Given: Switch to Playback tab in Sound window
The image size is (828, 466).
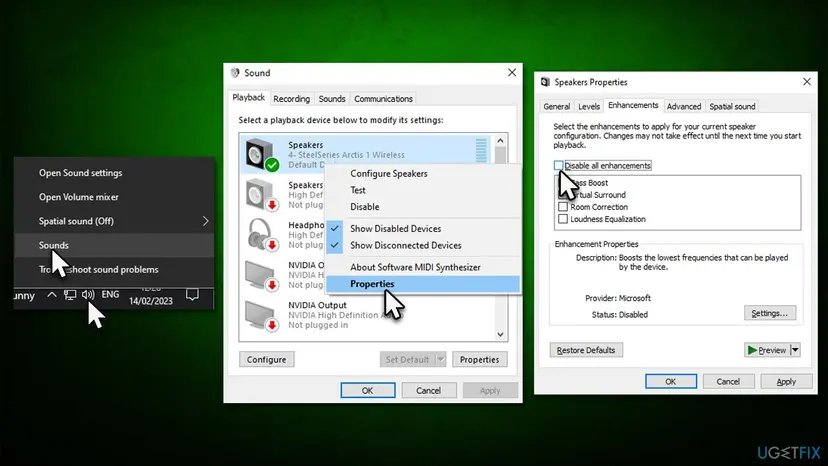Looking at the screenshot, I should point(248,98).
